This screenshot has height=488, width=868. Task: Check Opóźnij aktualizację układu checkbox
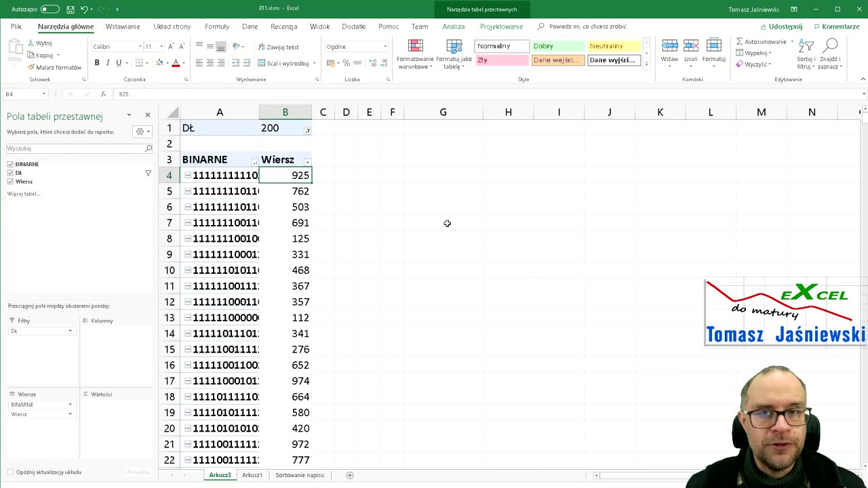(x=10, y=472)
